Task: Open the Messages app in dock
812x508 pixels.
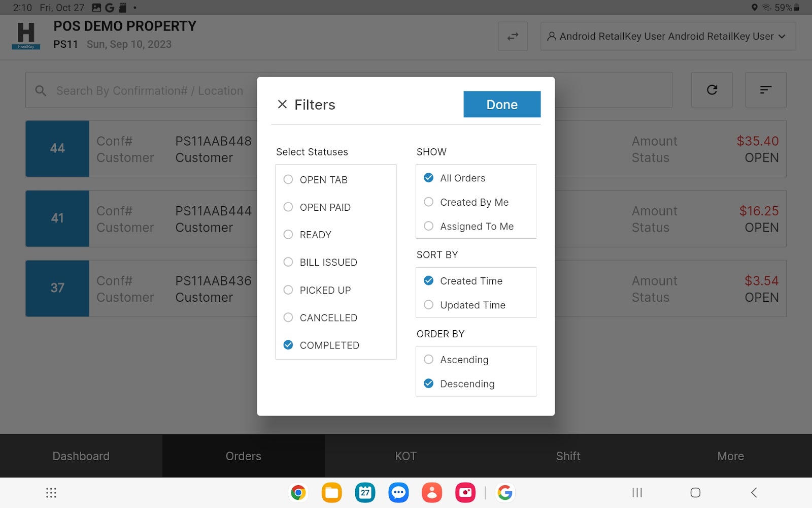Action: 398,492
